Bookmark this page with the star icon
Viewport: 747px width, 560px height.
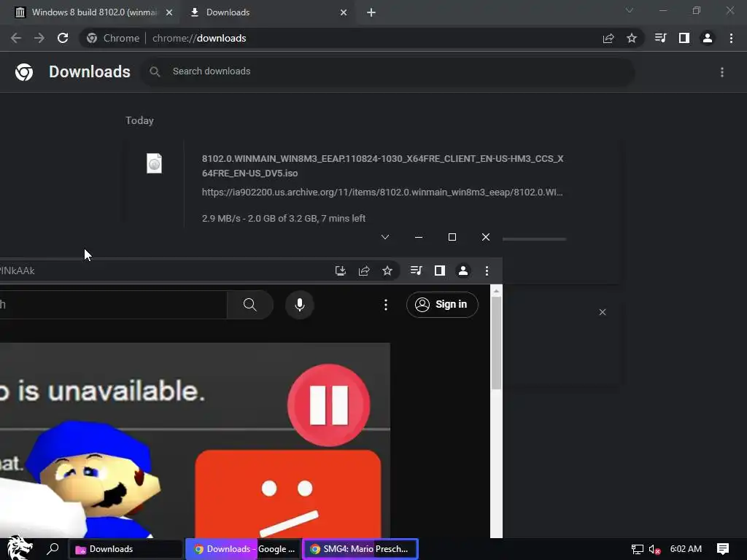click(x=632, y=38)
